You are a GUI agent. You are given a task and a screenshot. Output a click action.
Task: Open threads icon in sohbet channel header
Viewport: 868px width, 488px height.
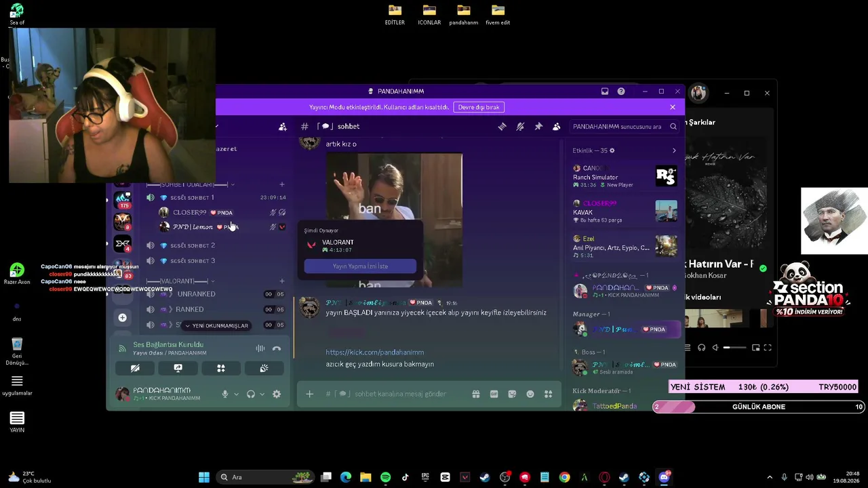[502, 127]
